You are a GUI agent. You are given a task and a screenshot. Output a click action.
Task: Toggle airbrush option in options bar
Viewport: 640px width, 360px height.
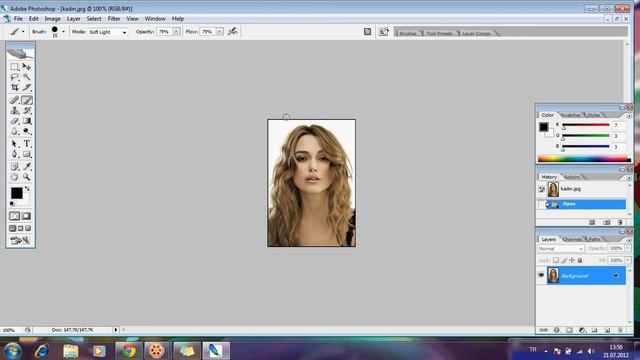click(233, 31)
